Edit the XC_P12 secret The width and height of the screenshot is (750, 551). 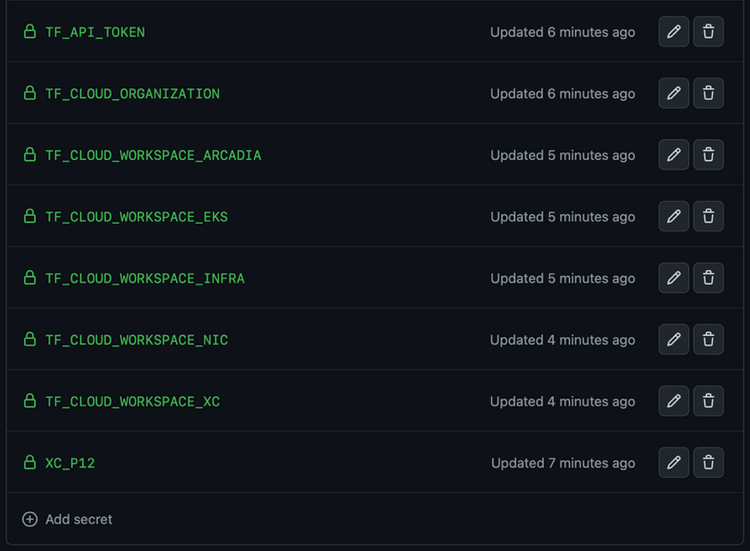673,463
